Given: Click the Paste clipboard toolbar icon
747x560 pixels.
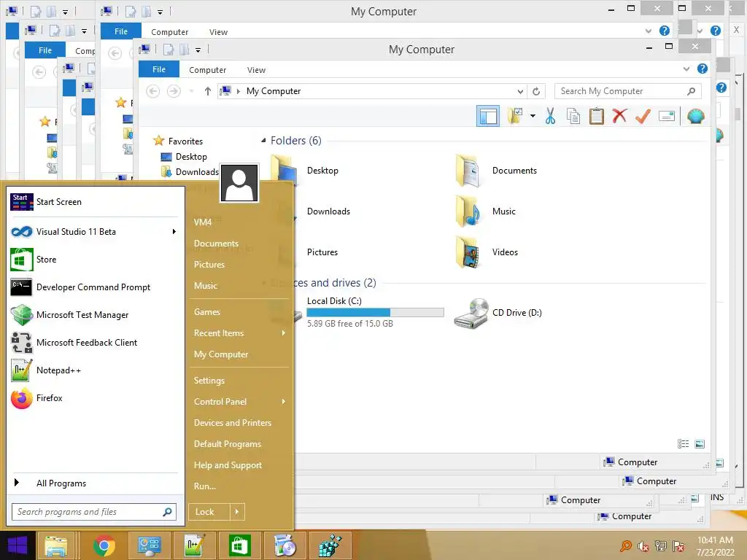Looking at the screenshot, I should [x=597, y=116].
